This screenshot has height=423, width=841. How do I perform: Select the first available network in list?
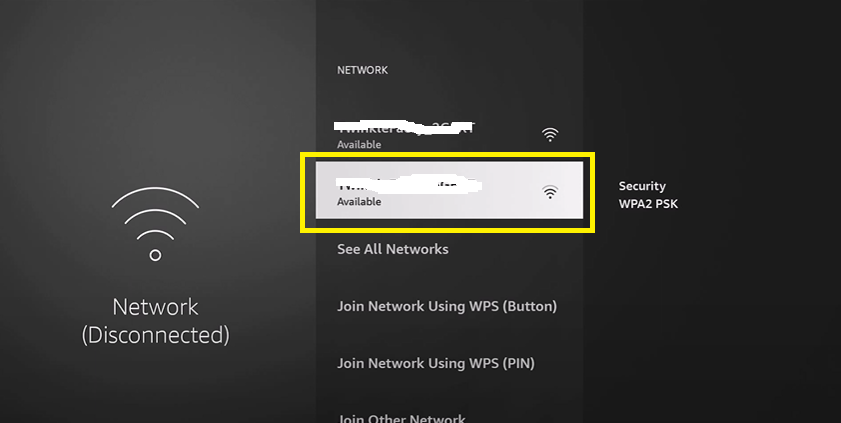[x=449, y=134]
